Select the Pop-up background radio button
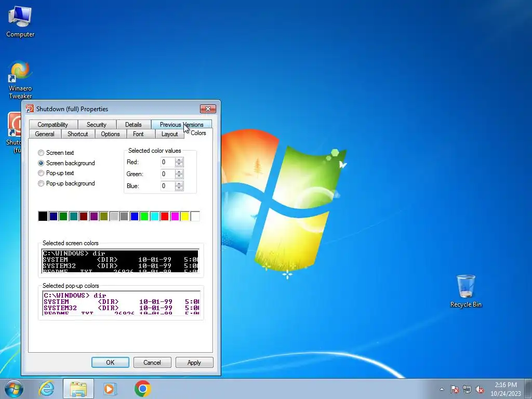 pyautogui.click(x=41, y=183)
